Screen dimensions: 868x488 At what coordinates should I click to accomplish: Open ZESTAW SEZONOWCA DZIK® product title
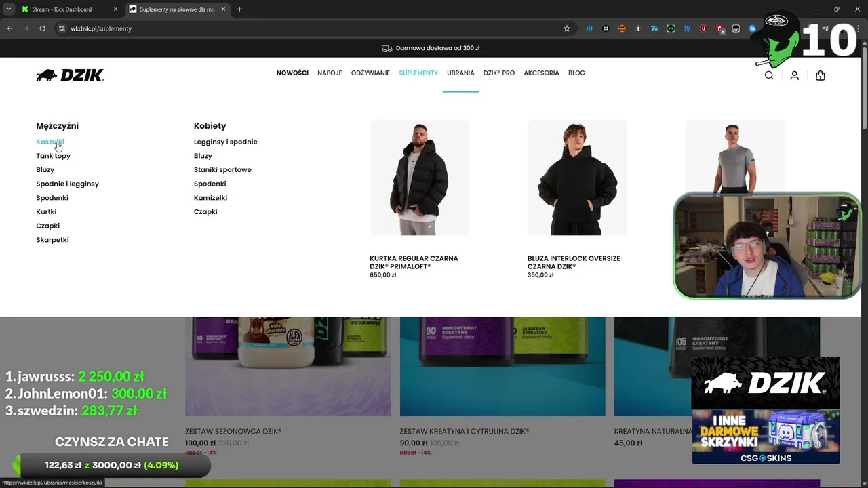233,431
